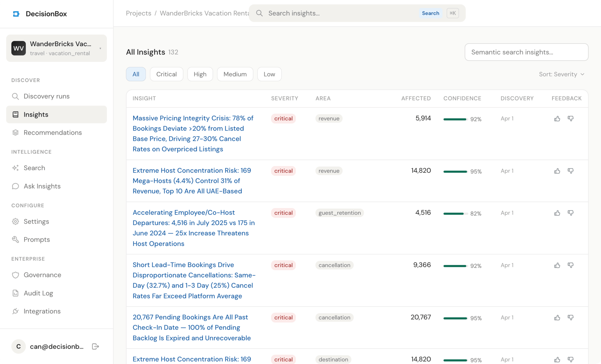This screenshot has height=364, width=601.
Task: Open the Audit Log page
Action: [x=38, y=293]
